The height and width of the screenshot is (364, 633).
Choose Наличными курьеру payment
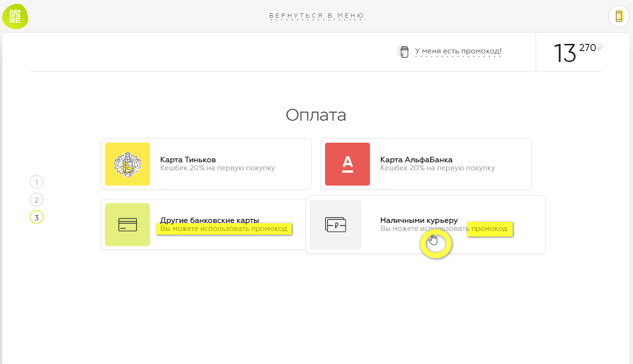pos(425,225)
